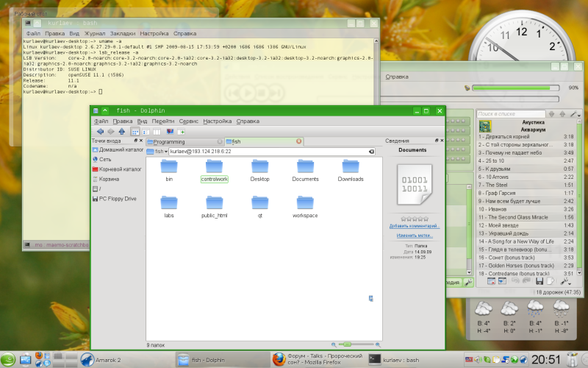Go up one folder in Dolphin
This screenshot has width=588, height=368.
121,132
